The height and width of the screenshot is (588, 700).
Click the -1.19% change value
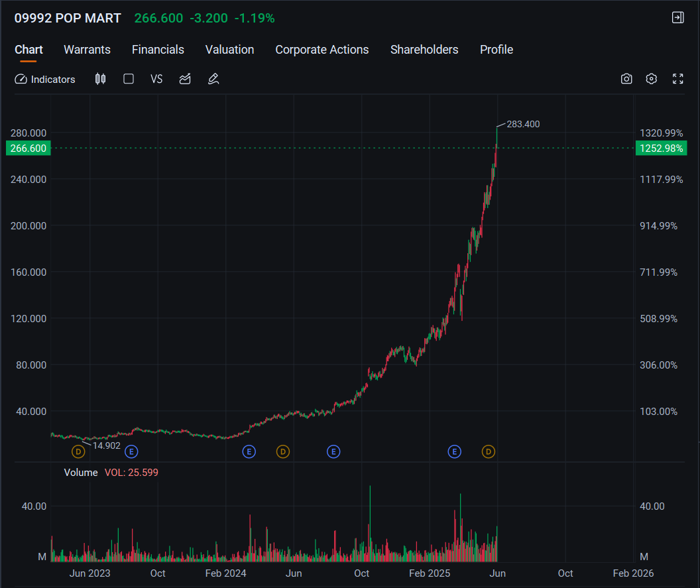point(255,19)
